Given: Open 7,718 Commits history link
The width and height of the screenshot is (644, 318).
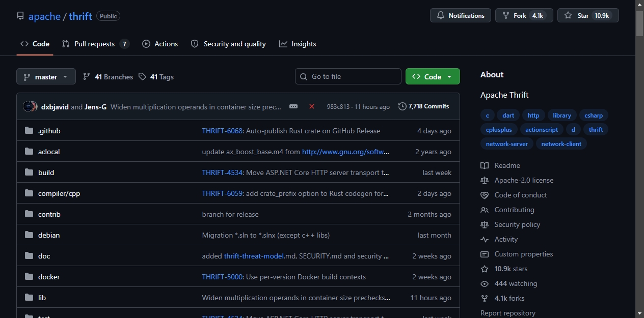Looking at the screenshot, I should (424, 106).
